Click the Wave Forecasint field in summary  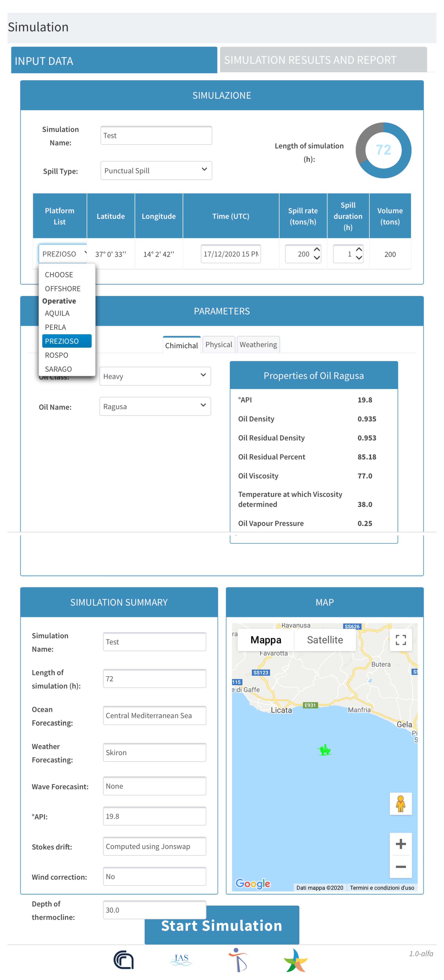tap(154, 786)
